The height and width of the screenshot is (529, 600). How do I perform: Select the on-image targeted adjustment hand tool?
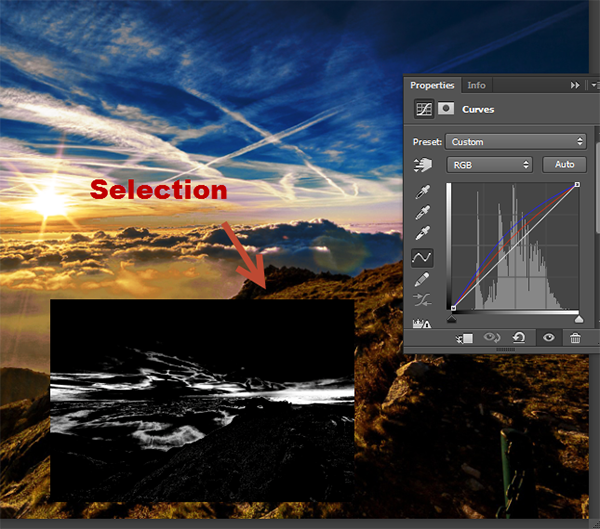pos(423,165)
